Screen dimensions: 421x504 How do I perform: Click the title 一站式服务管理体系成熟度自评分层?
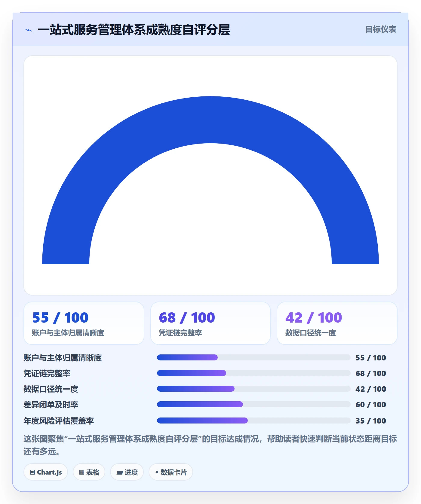click(x=134, y=30)
